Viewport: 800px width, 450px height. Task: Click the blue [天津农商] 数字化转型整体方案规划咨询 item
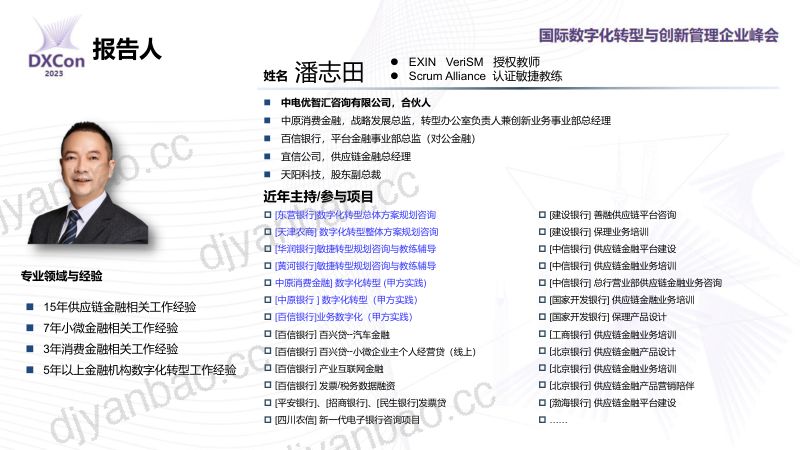pos(357,232)
